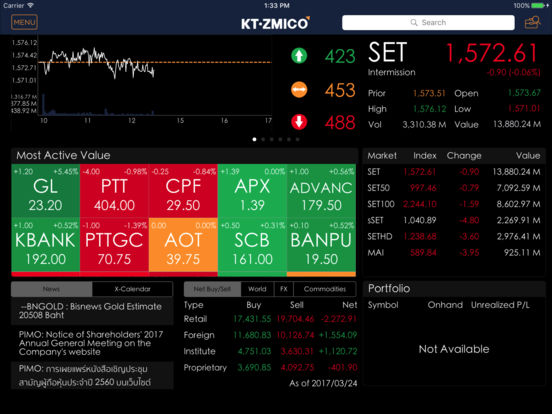Image resolution: width=552 pixels, height=414 pixels.
Task: Tap the Intermission market status label
Action: (x=391, y=72)
